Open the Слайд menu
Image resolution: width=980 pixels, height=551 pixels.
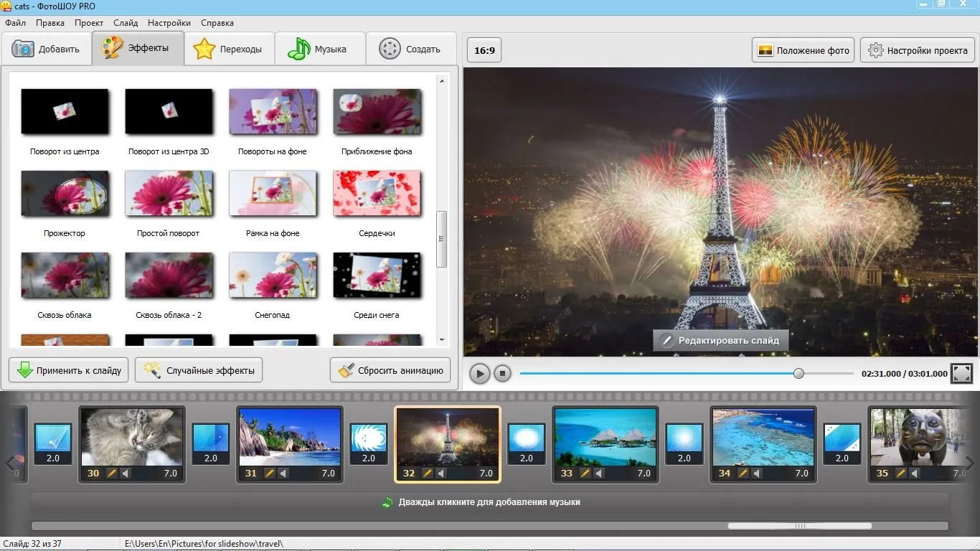(x=126, y=23)
